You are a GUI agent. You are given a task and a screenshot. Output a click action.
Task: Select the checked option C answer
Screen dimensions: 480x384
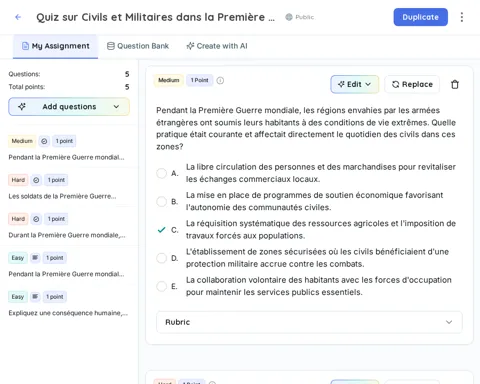point(161,230)
